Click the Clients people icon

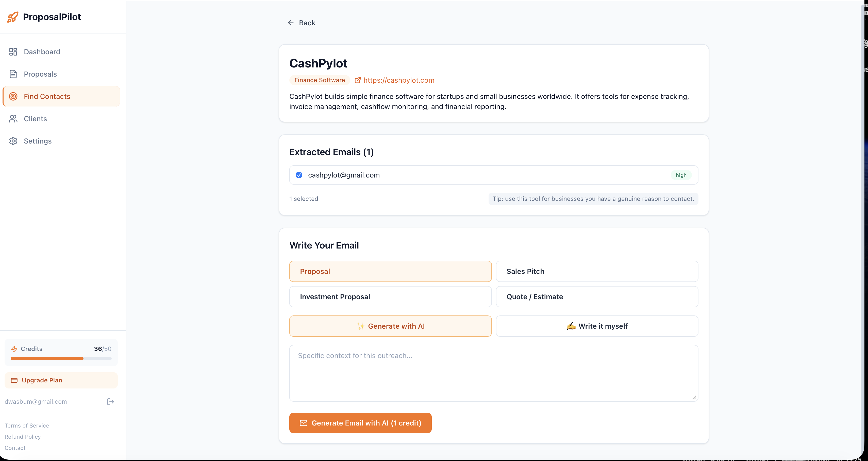[13, 118]
